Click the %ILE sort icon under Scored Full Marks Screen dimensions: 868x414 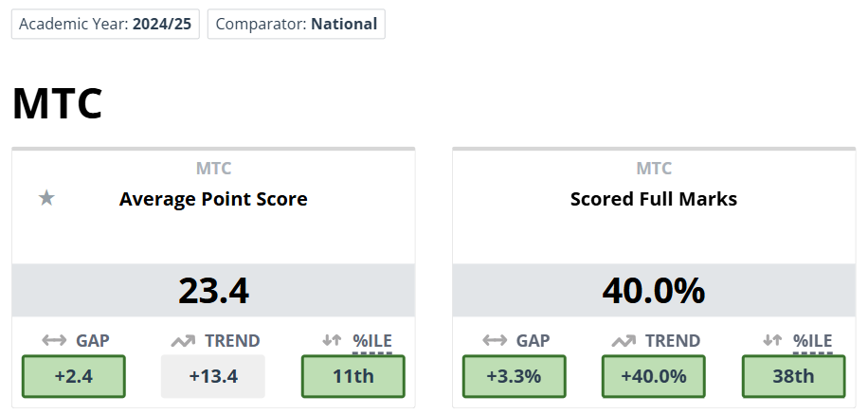coord(772,341)
